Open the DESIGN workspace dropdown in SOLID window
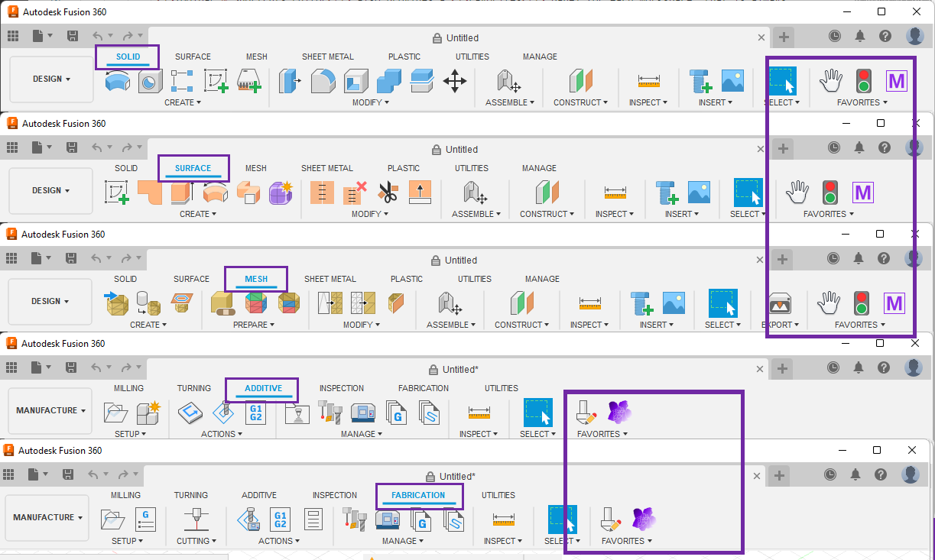This screenshot has height=560, width=935. tap(51, 79)
